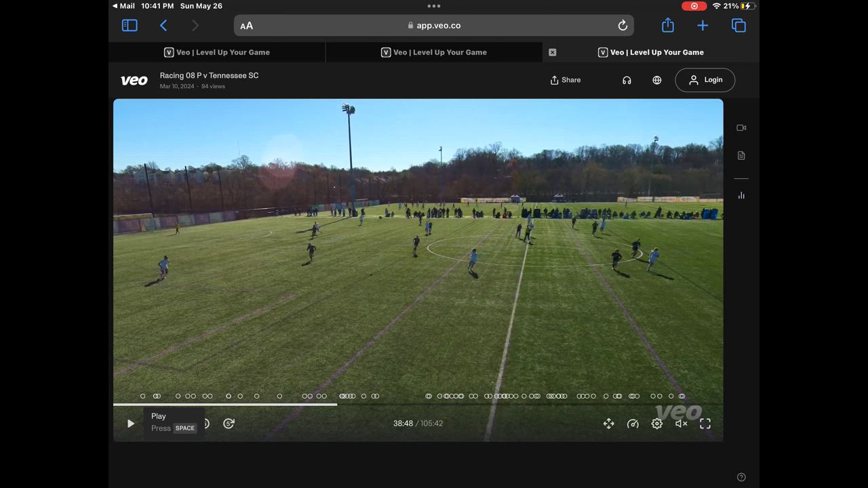Image resolution: width=868 pixels, height=488 pixels.
Task: Enter fullscreen mode
Action: 705,424
